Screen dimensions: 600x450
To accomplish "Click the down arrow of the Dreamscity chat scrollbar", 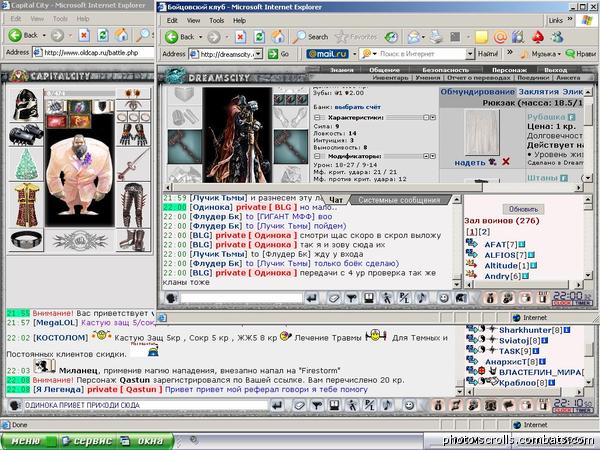I will [x=457, y=284].
